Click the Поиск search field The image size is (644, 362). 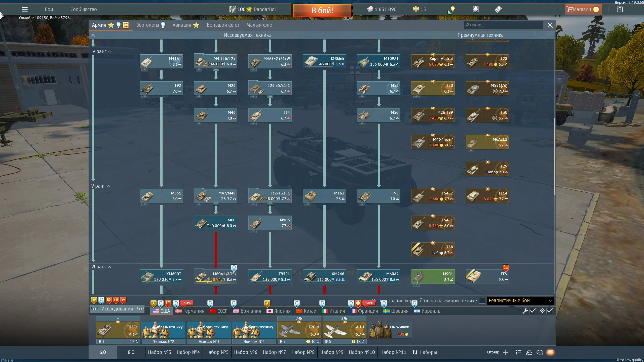point(503,25)
